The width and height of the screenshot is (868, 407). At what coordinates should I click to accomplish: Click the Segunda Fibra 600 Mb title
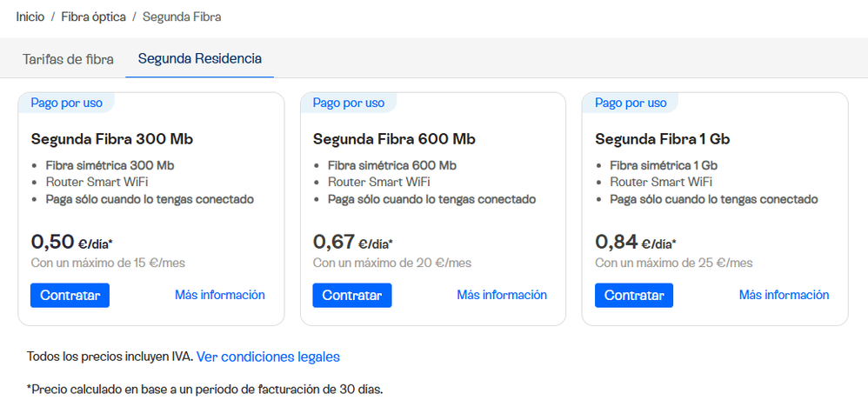394,139
